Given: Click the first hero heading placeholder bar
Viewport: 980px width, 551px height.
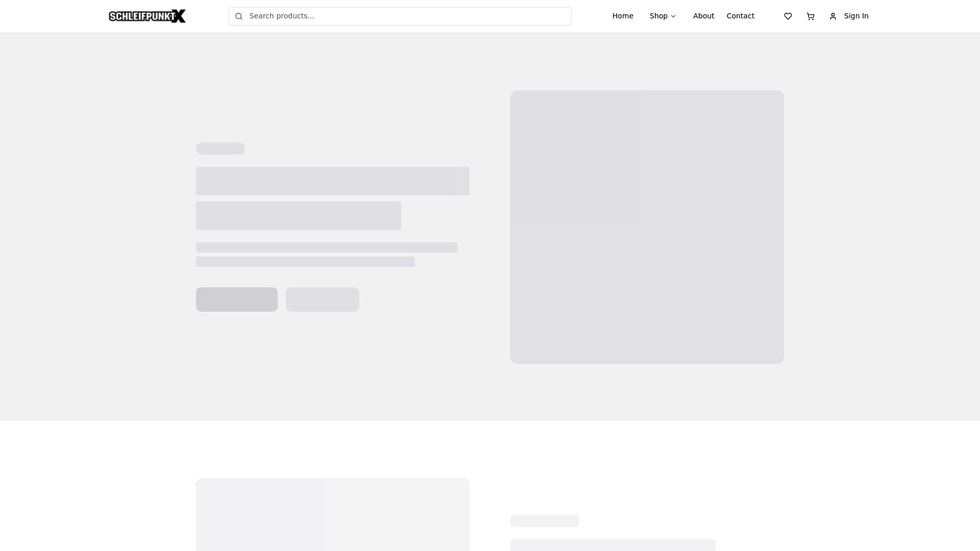Looking at the screenshot, I should [x=332, y=181].
